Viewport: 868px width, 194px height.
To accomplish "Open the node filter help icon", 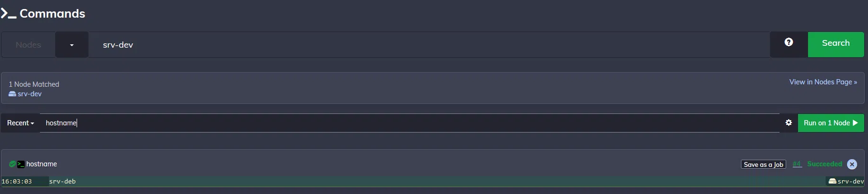I will (x=789, y=42).
